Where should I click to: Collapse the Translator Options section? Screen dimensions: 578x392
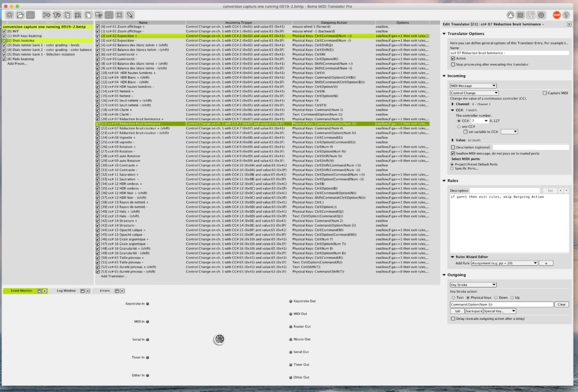pos(444,33)
